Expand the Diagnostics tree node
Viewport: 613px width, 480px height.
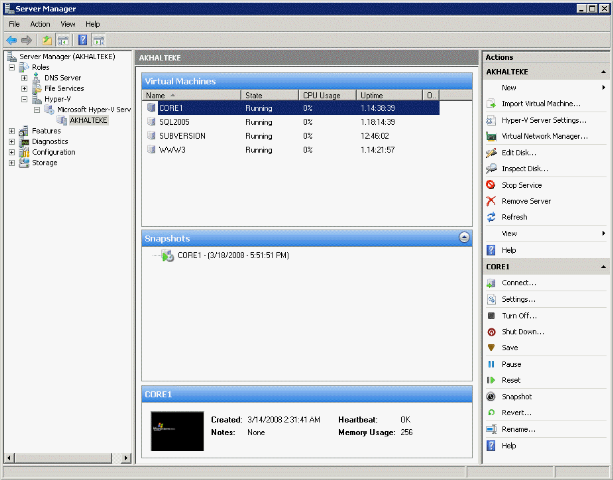[12, 141]
